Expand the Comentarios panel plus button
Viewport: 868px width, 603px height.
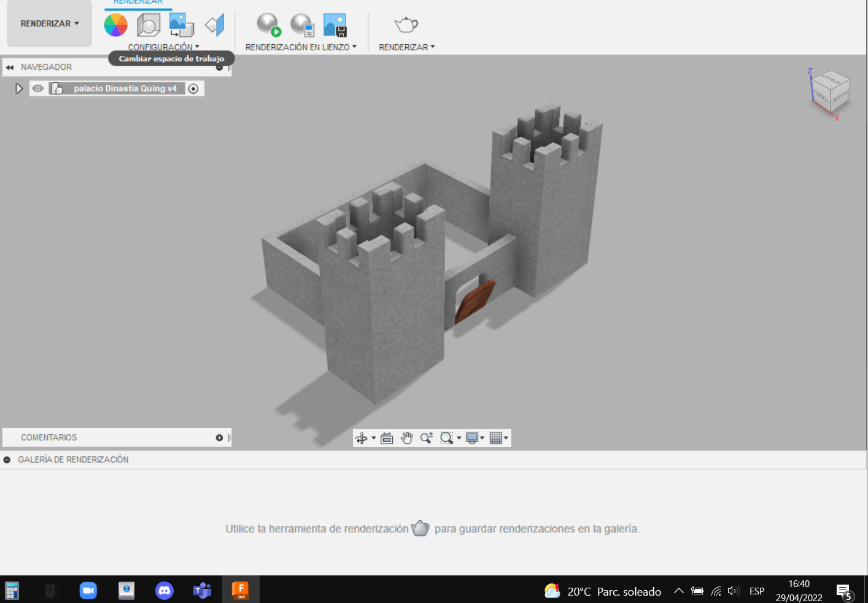click(x=219, y=437)
